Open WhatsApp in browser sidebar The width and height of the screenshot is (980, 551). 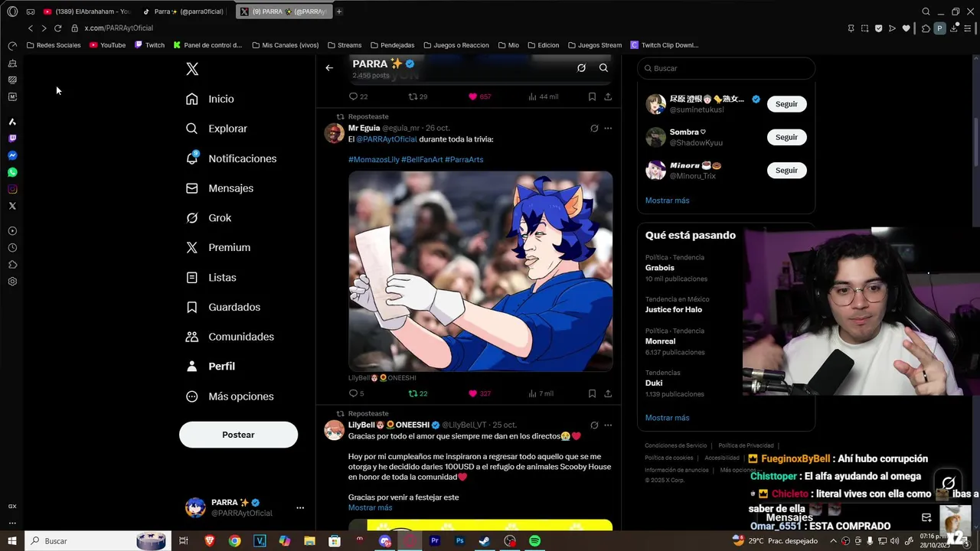(x=12, y=172)
